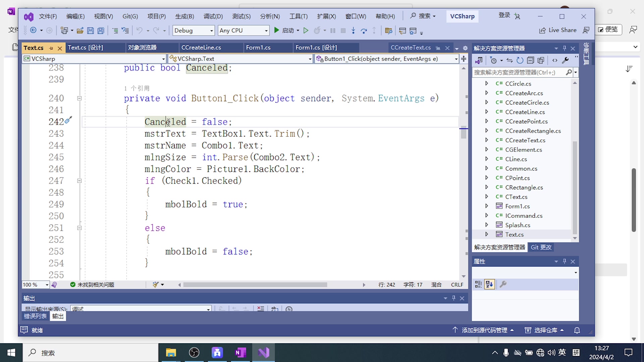Sync Solution Explorer with active document
The image size is (644, 362).
click(x=509, y=60)
